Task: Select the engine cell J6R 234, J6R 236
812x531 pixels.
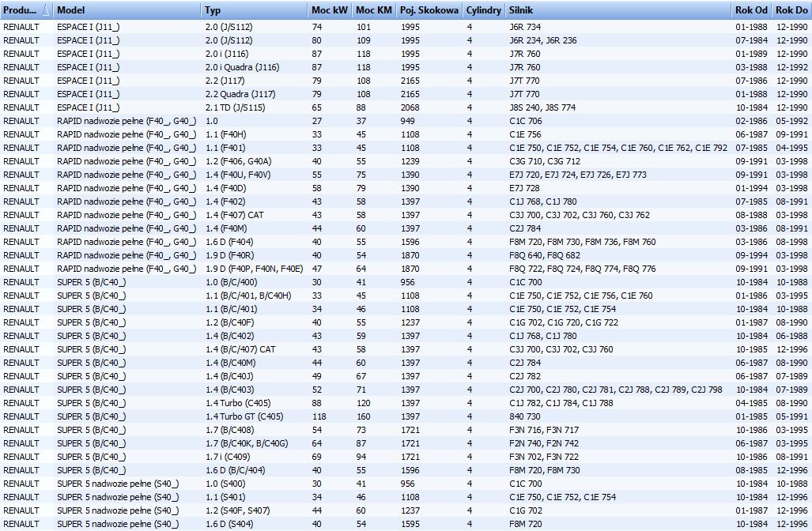Action: pyautogui.click(x=542, y=40)
